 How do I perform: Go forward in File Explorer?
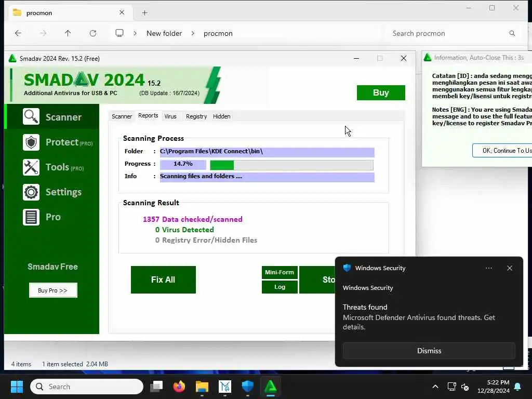coord(43,33)
